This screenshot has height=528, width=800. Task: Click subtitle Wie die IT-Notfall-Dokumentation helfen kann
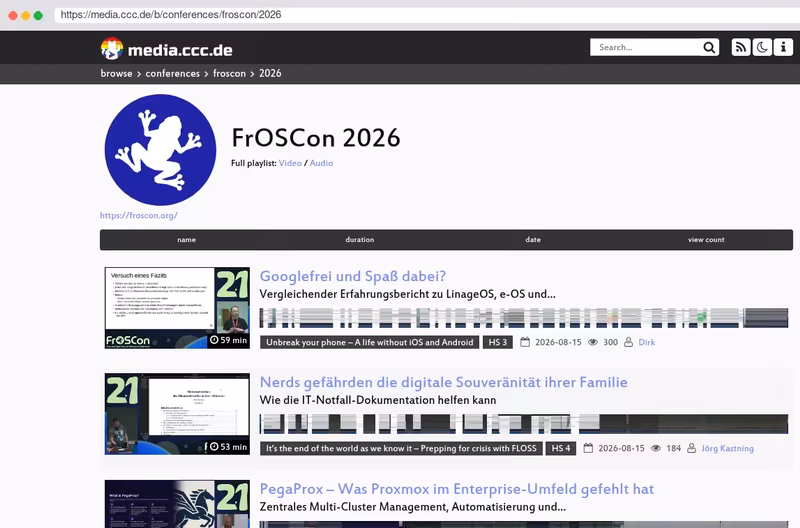coord(378,400)
